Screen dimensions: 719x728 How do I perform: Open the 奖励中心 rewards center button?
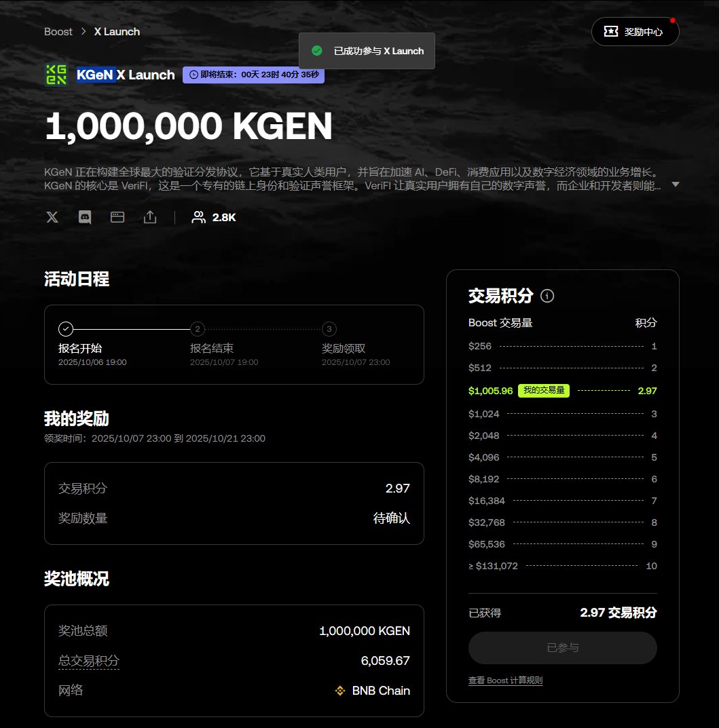[x=635, y=32]
